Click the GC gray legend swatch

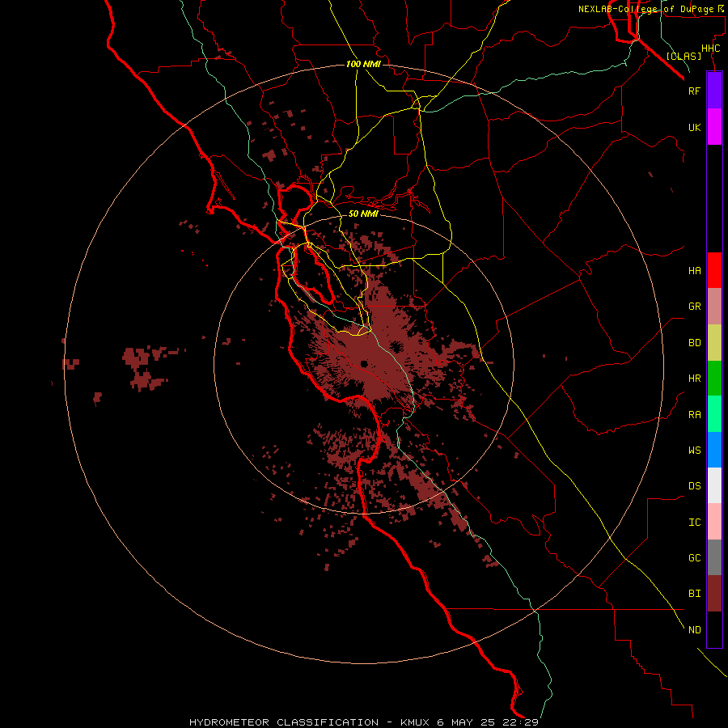(x=714, y=557)
